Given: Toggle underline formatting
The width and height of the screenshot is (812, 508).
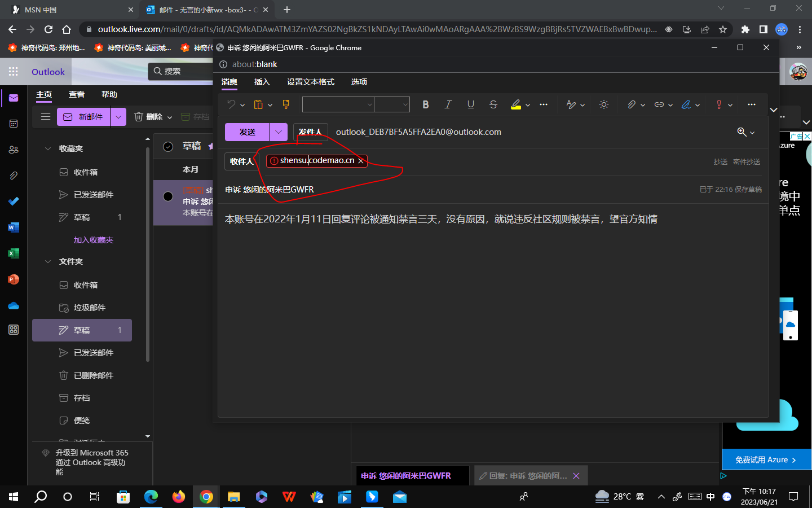Looking at the screenshot, I should click(x=471, y=104).
